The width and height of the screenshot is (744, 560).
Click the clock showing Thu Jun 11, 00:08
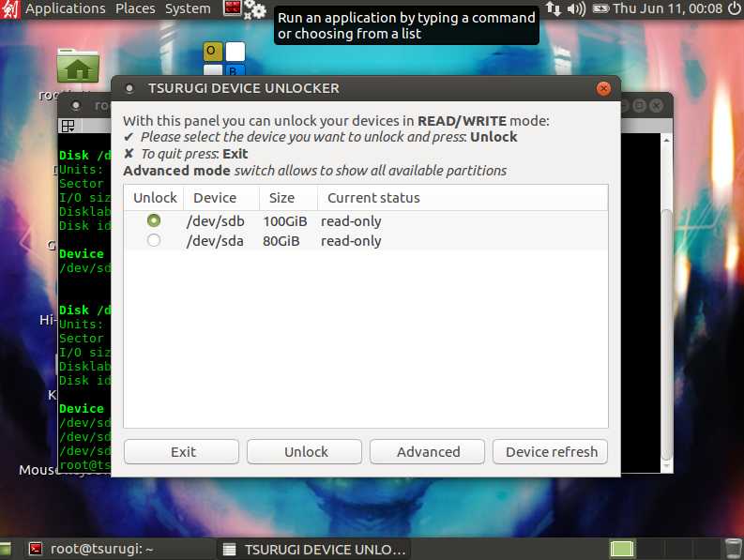[667, 8]
